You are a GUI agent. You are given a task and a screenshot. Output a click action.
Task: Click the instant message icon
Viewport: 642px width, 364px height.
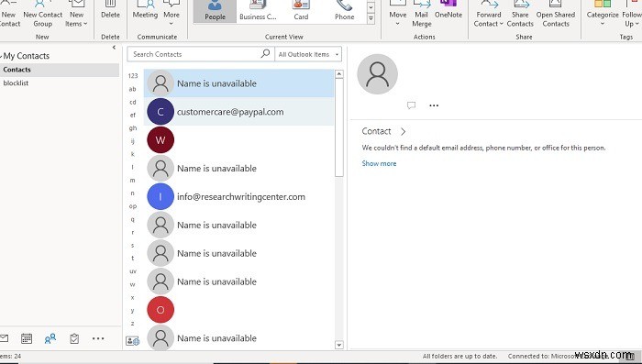411,105
